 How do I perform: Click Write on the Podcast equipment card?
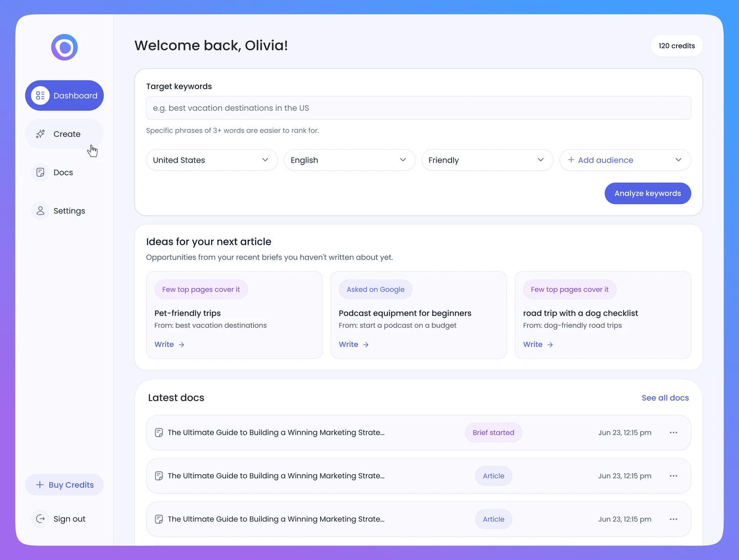click(x=353, y=344)
